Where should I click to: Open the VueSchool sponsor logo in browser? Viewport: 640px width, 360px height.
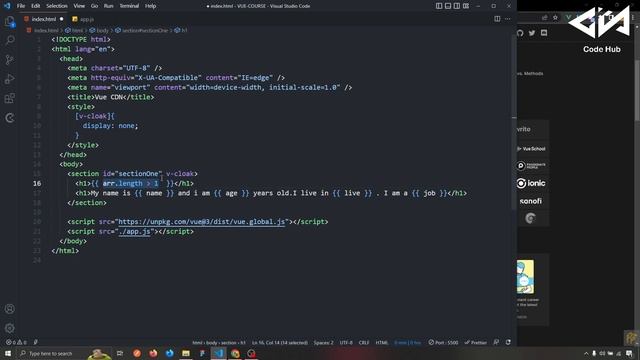531,149
